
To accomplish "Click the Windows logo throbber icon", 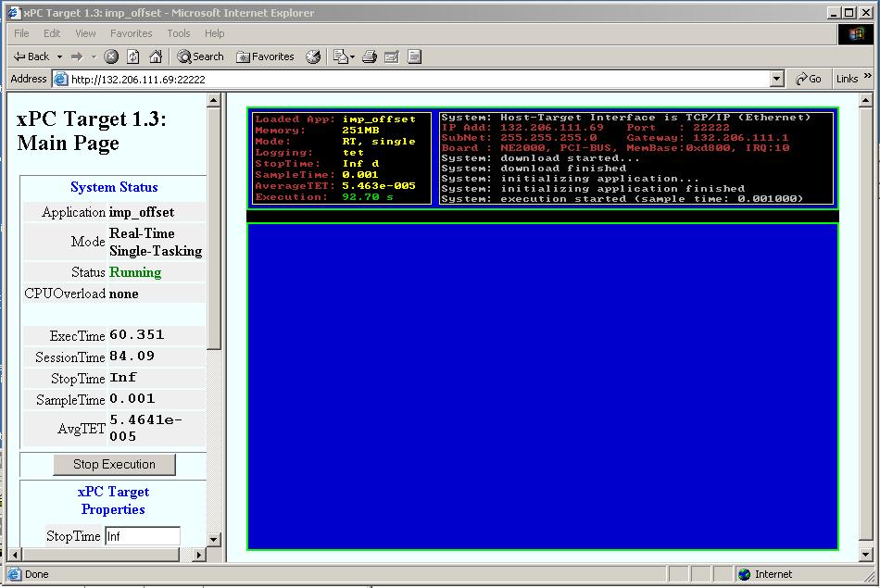I will 855,33.
